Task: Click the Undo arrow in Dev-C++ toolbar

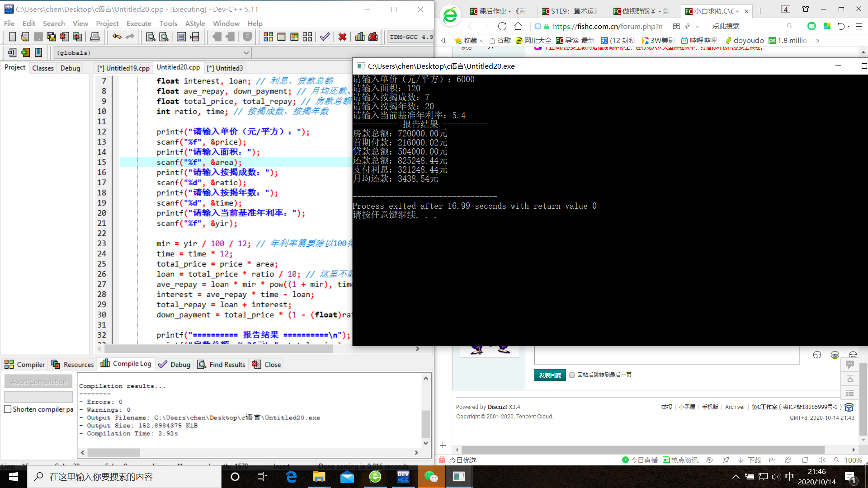Action: tap(117, 37)
